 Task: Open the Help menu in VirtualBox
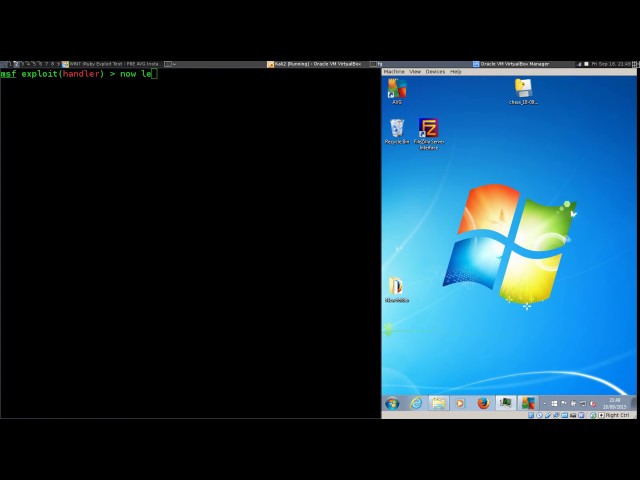click(456, 71)
